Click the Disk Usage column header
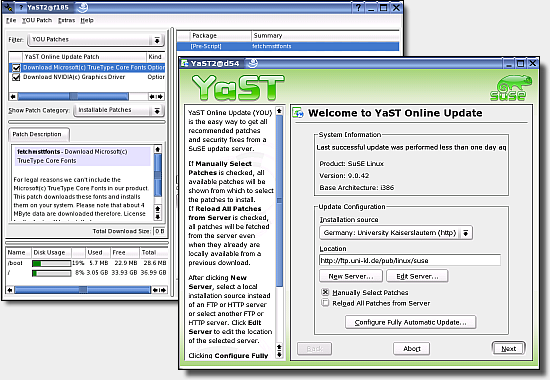Image resolution: width=550 pixels, height=380 pixels. tap(52, 252)
